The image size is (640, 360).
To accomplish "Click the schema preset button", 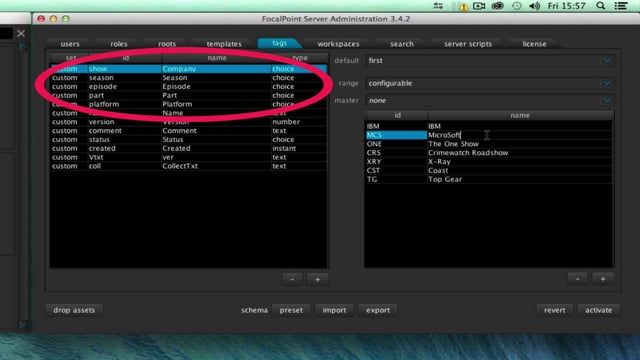I will (x=291, y=310).
